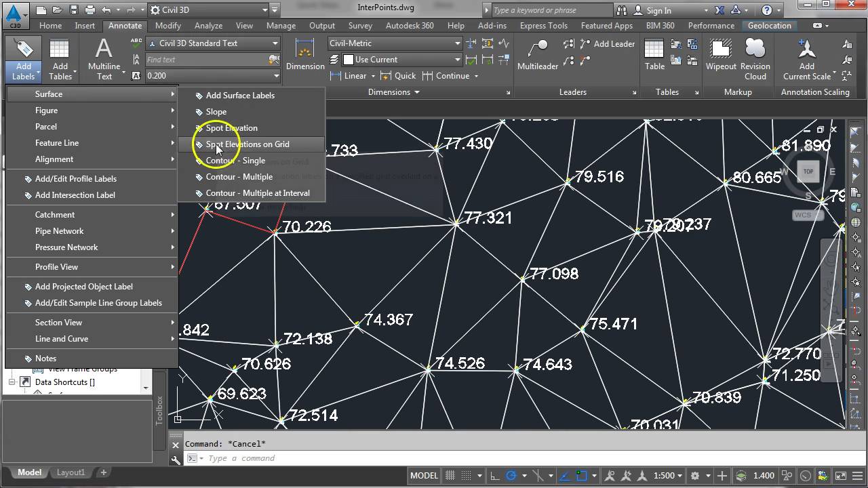Choose the Revision Cloud tool
868x488 pixels.
coord(755,59)
